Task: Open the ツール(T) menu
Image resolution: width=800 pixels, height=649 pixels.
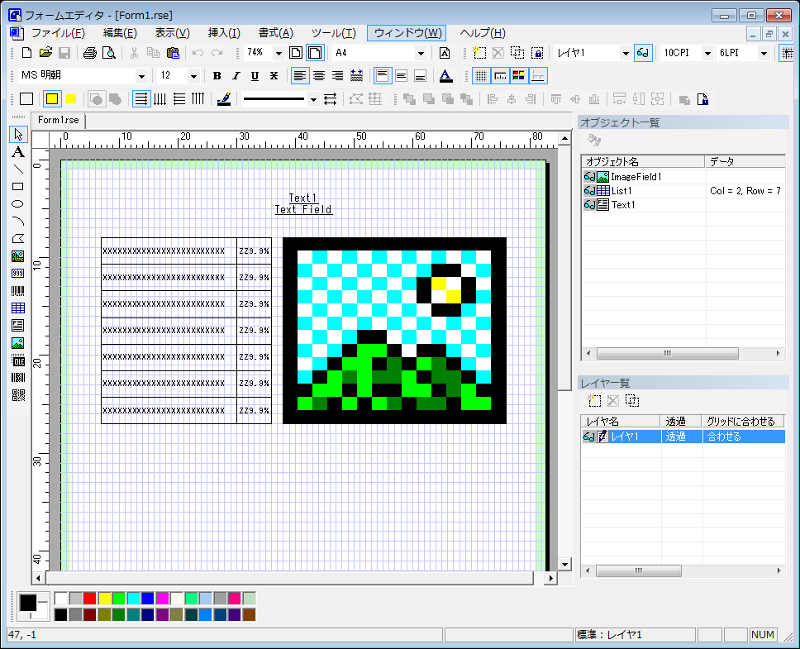Action: point(334,33)
